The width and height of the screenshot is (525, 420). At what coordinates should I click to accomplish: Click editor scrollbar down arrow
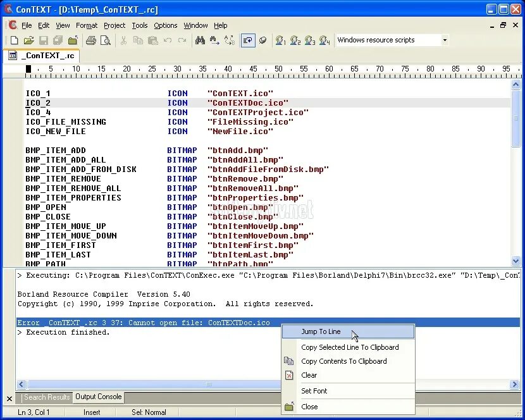click(x=516, y=260)
